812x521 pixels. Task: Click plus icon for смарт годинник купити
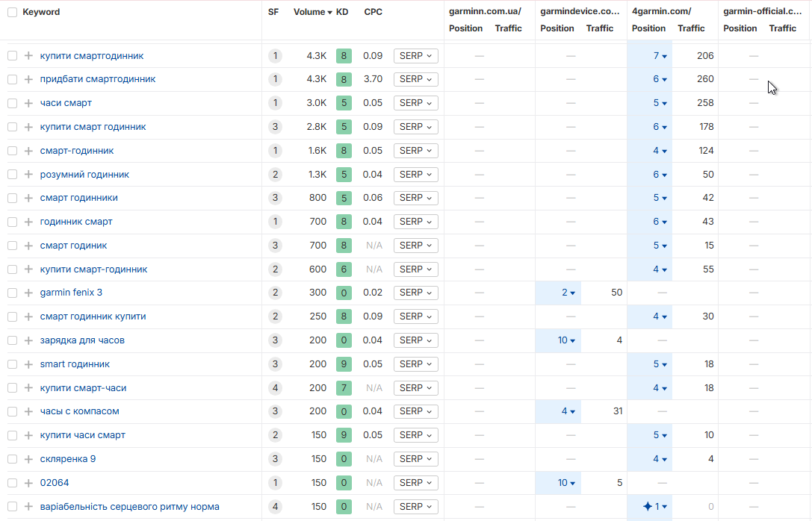tap(28, 316)
